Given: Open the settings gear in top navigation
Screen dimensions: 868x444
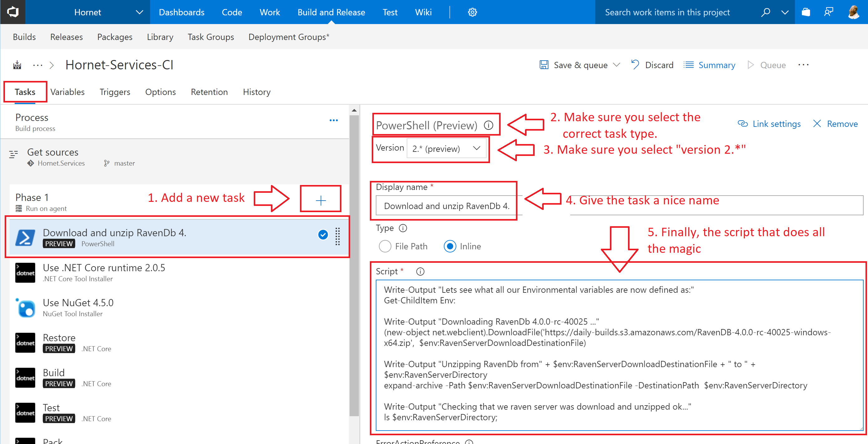Looking at the screenshot, I should 473,12.
